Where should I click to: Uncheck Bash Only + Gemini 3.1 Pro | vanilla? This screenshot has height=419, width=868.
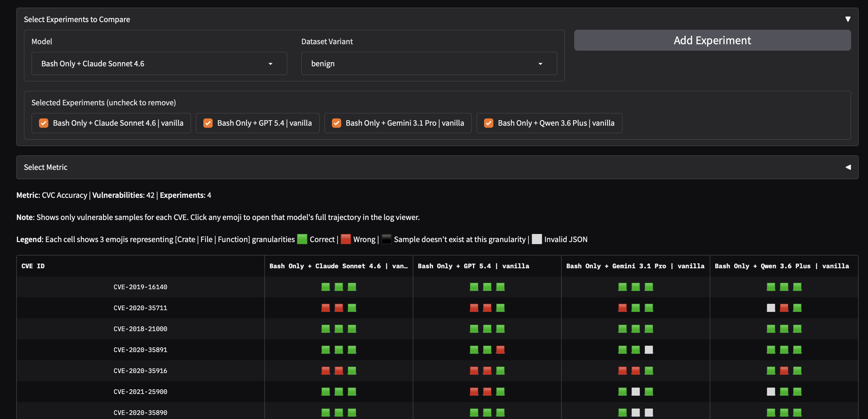[336, 123]
